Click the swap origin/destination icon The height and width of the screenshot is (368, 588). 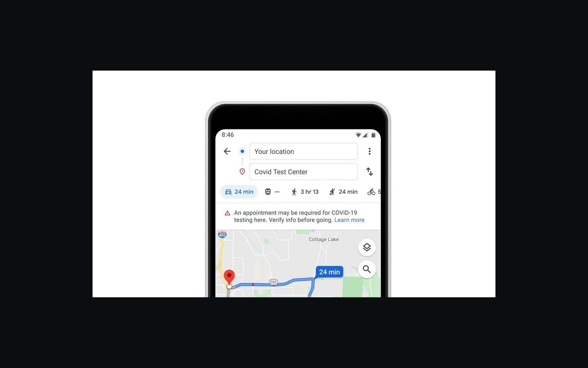[x=369, y=171]
